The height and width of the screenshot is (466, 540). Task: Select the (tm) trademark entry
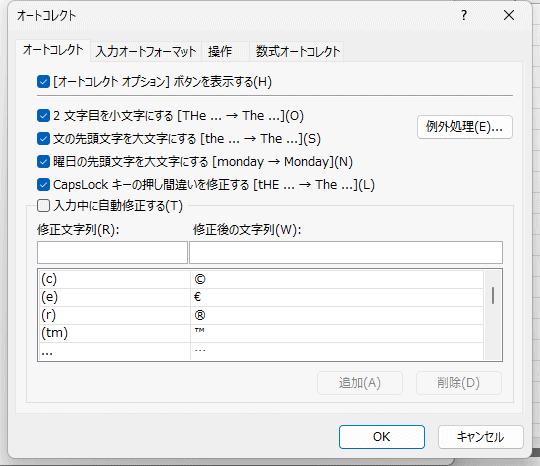262,333
